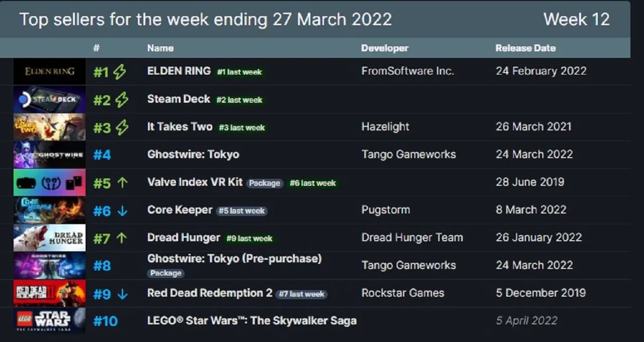The image size is (644, 342).
Task: Click the Release Date column header
Action: click(525, 48)
